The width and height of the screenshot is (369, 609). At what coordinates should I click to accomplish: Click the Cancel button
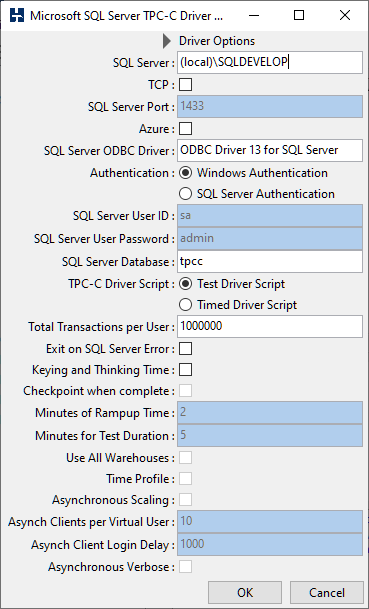(x=327, y=593)
